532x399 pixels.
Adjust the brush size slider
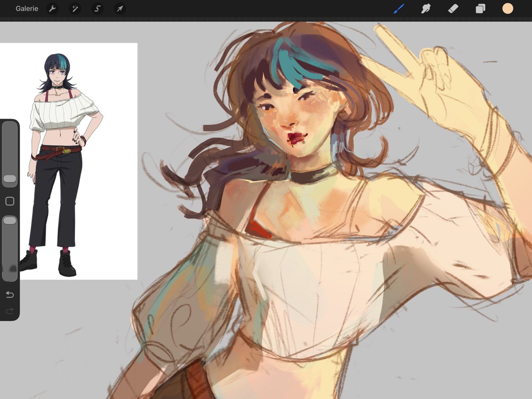pos(10,154)
